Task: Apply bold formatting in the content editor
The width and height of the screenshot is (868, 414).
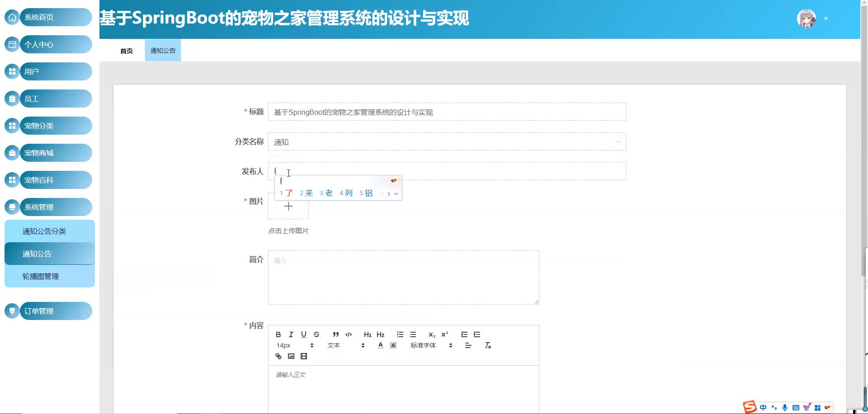Action: (278, 334)
